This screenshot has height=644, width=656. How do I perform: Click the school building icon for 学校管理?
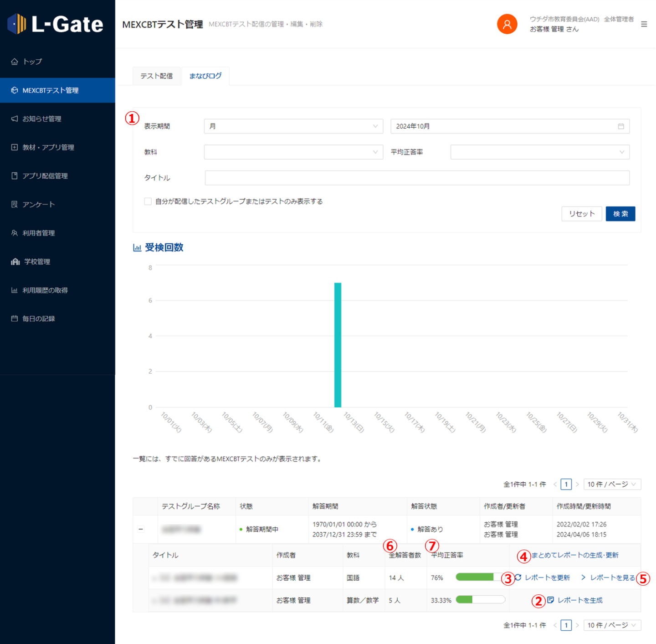point(15,262)
